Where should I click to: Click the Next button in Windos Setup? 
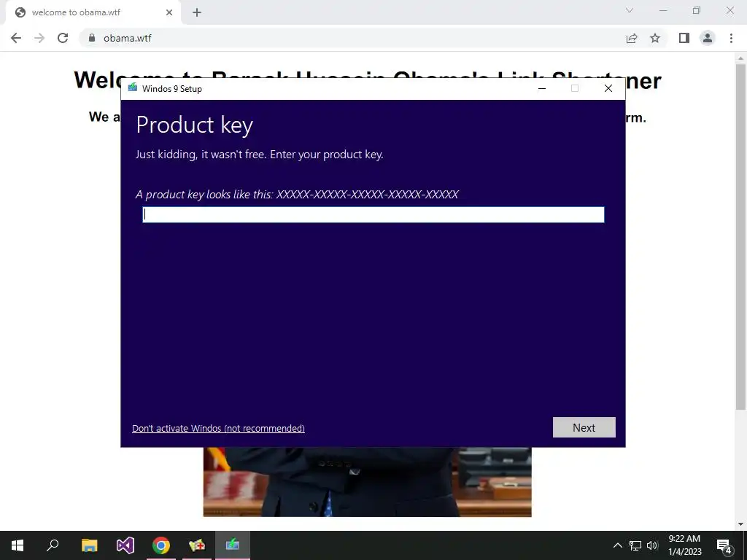click(x=584, y=427)
